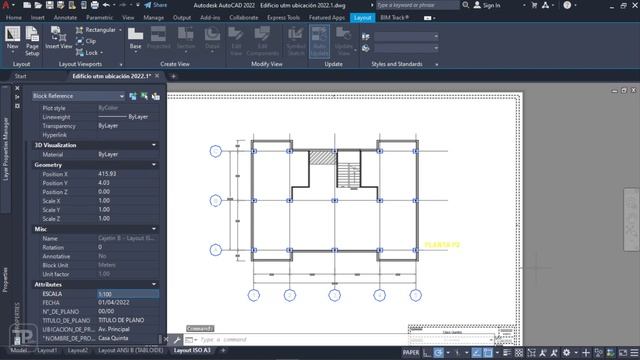Close the Edificio utm ubicación 2022.1 file tab
The height and width of the screenshot is (360, 640).
[157, 76]
